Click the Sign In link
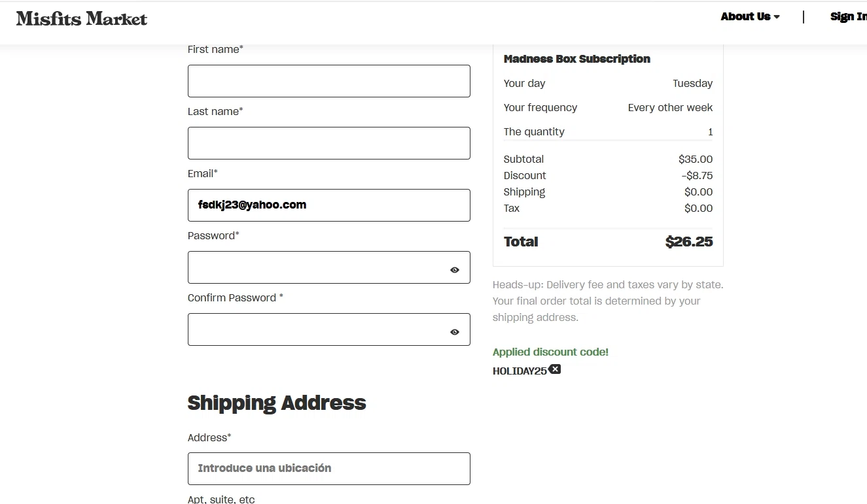The height and width of the screenshot is (504, 867). coord(848,17)
